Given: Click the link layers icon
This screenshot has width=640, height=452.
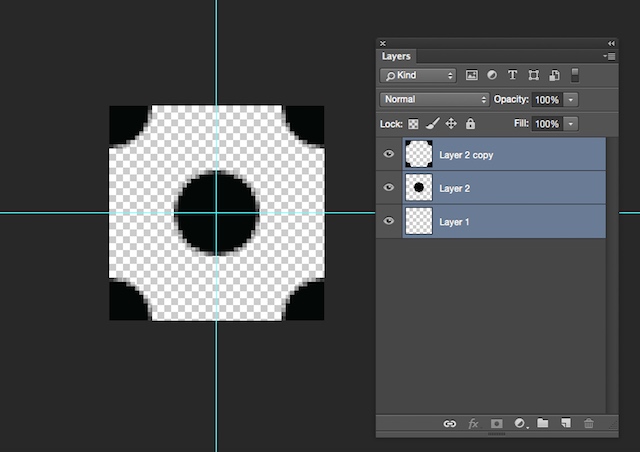Looking at the screenshot, I should pos(450,424).
